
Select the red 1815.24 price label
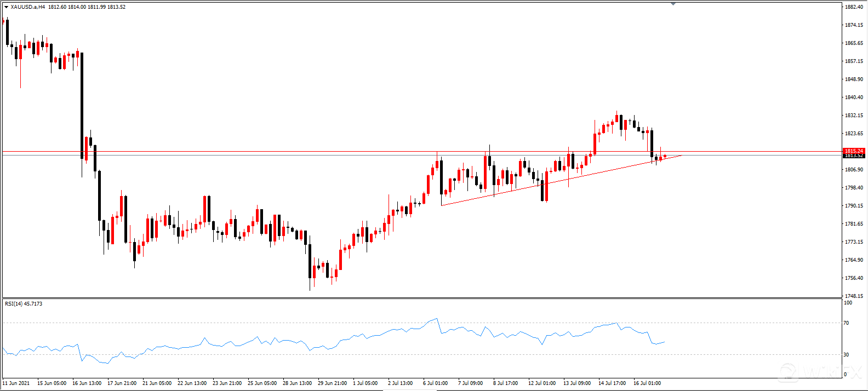(854, 151)
